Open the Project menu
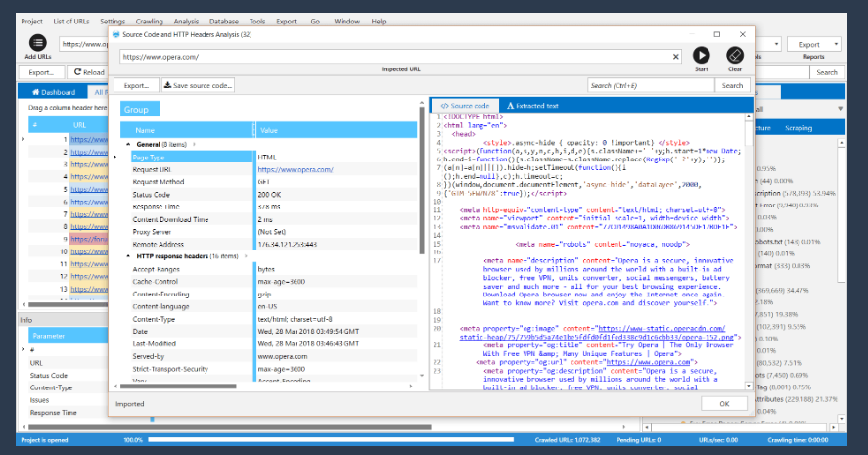 (31, 21)
